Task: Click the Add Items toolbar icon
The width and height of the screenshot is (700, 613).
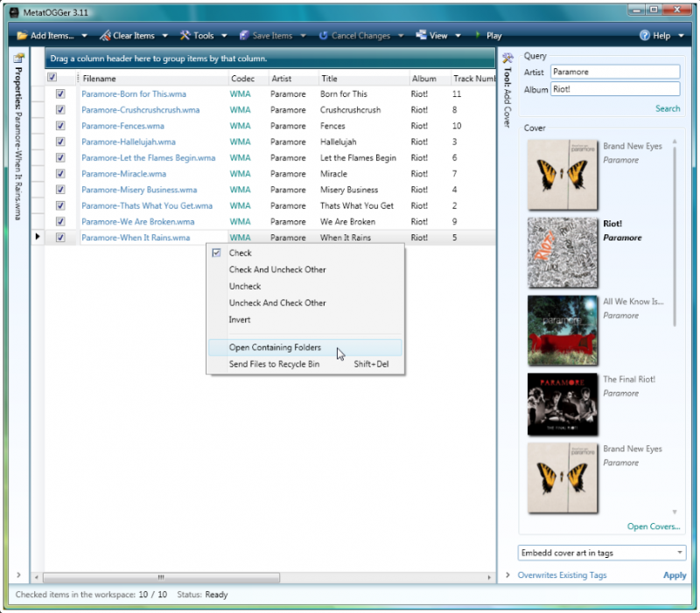Action: [22, 36]
